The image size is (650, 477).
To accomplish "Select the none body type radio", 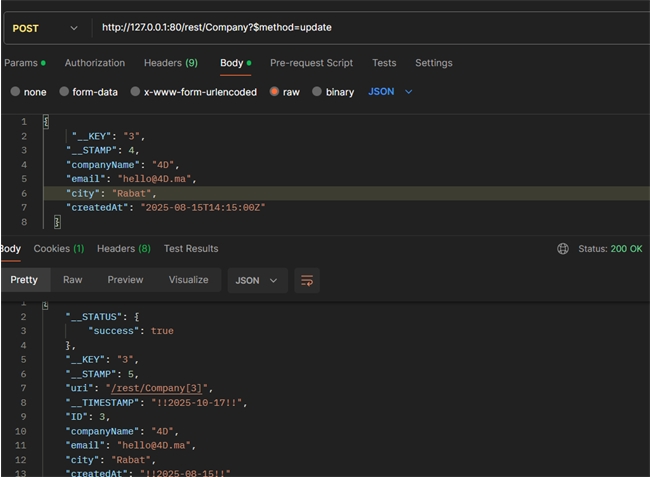I will [15, 92].
